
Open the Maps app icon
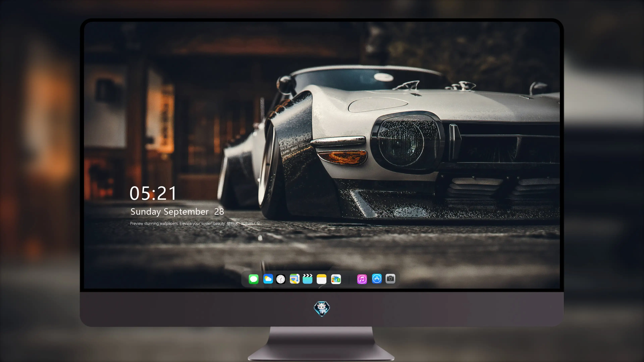(294, 279)
